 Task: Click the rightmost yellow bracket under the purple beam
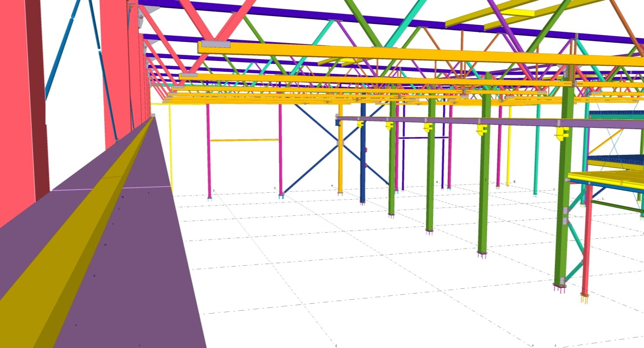pyautogui.click(x=562, y=133)
